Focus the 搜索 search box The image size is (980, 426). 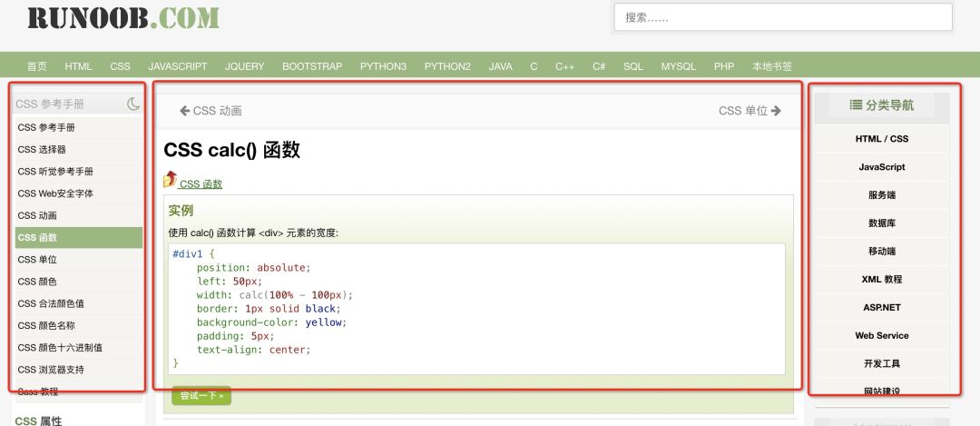(783, 17)
